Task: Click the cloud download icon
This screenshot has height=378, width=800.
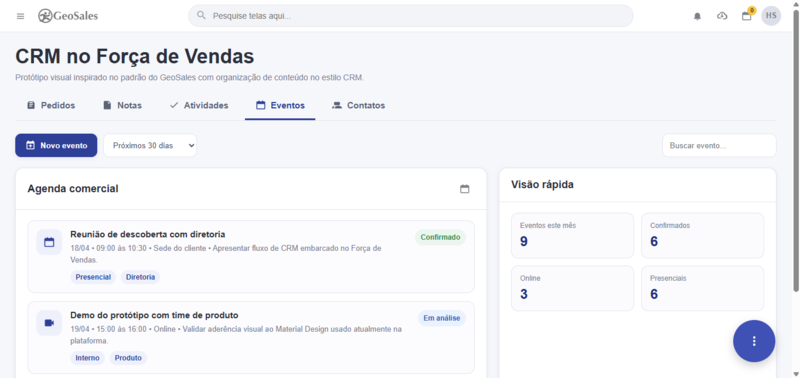Action: 722,16
